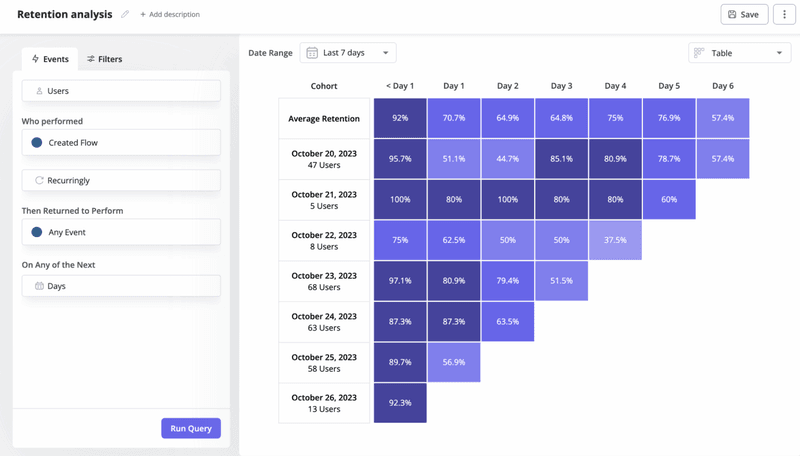Click the calendar icon in Days field
This screenshot has height=456, width=800.
[x=39, y=286]
